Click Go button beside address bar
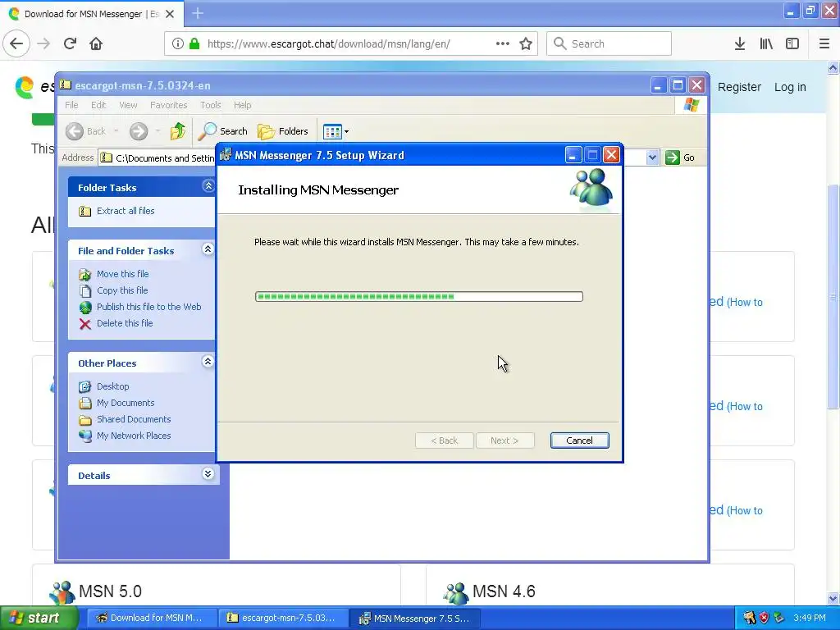The height and width of the screenshot is (630, 840). click(680, 157)
